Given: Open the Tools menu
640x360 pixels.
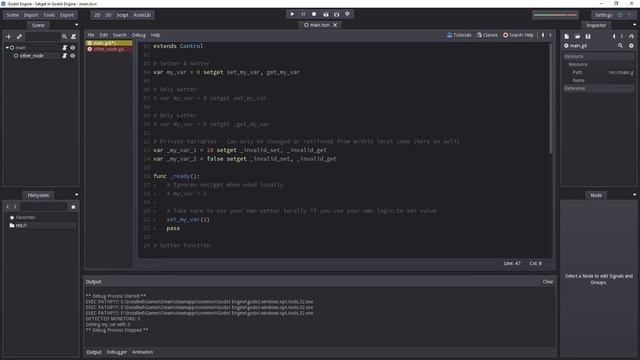Looking at the screenshot, I should 49,15.
